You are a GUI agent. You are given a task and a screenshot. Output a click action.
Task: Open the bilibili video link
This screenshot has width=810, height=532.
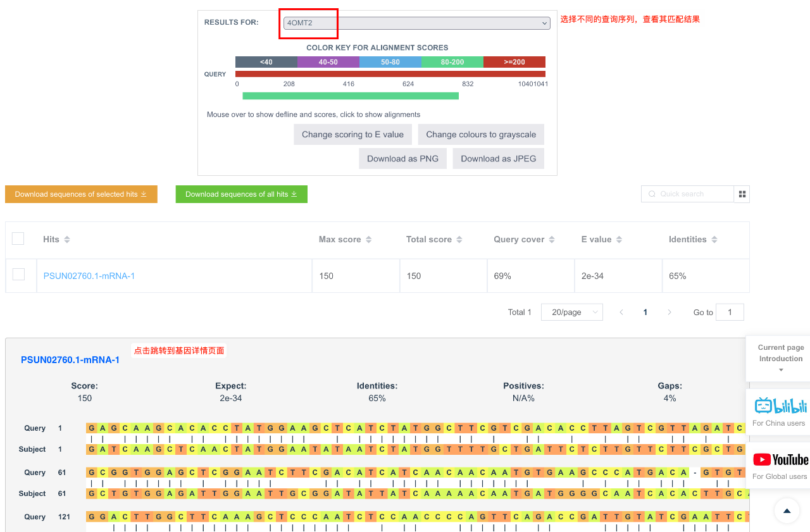(779, 412)
